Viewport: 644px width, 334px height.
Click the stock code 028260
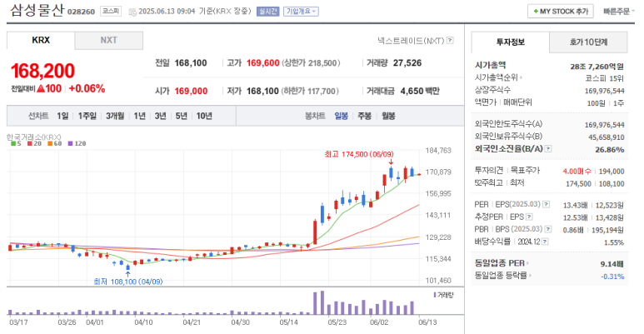pyautogui.click(x=81, y=12)
